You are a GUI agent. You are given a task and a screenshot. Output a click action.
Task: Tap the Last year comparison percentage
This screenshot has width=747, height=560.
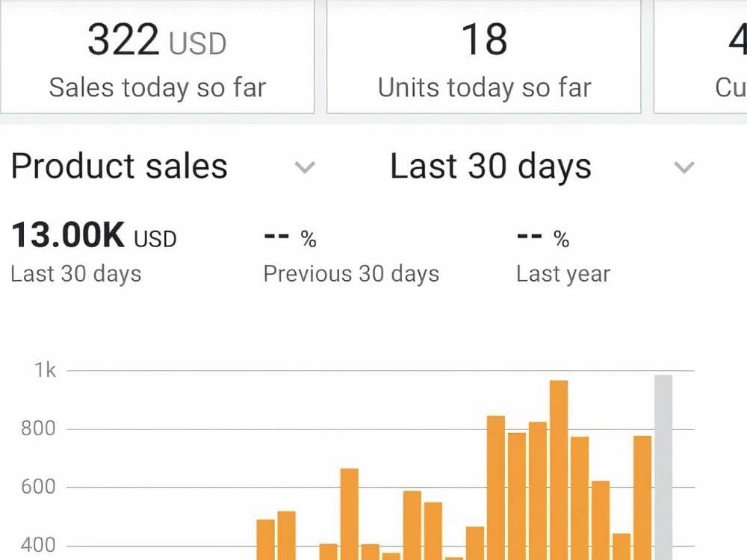543,238
